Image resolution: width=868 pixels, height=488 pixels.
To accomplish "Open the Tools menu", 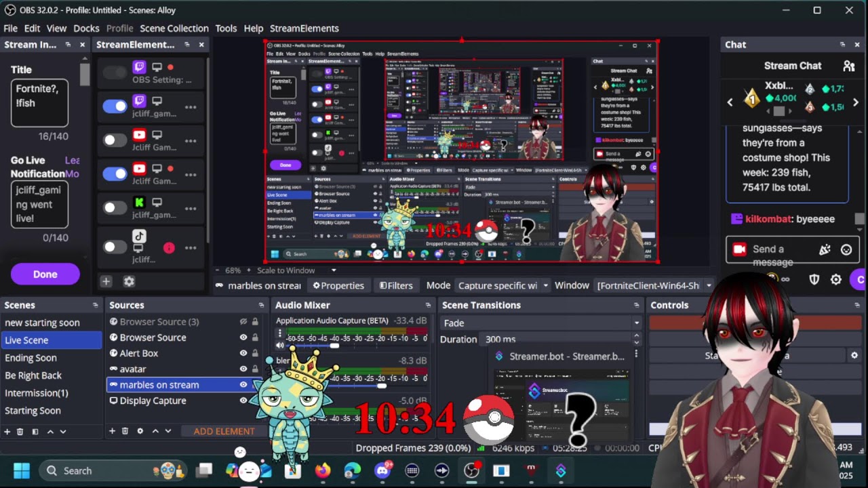I will pos(226,28).
